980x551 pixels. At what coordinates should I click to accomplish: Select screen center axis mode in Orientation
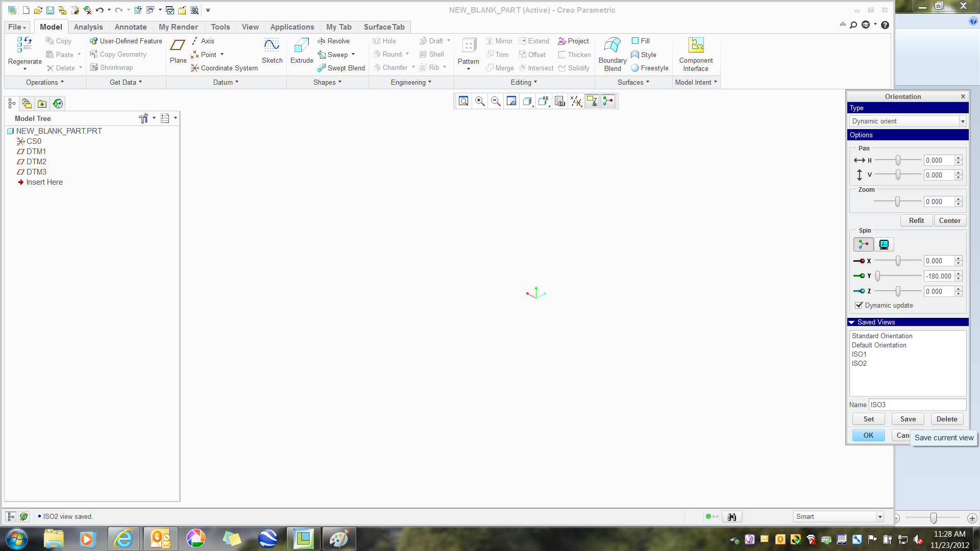(x=884, y=244)
